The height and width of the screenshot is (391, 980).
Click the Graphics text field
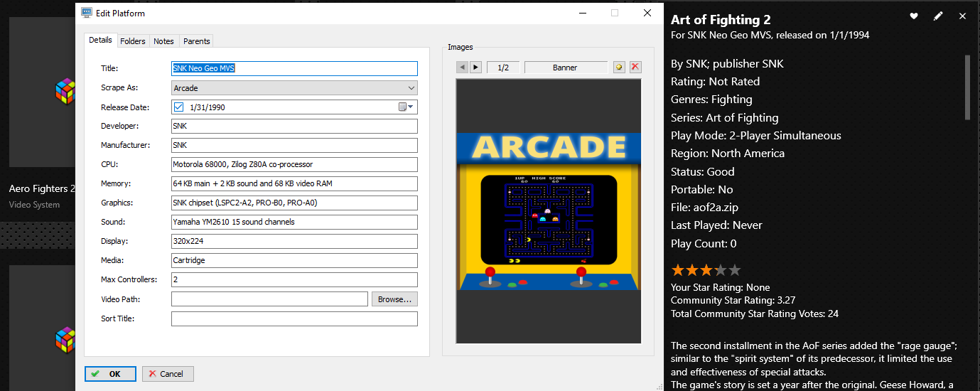294,203
